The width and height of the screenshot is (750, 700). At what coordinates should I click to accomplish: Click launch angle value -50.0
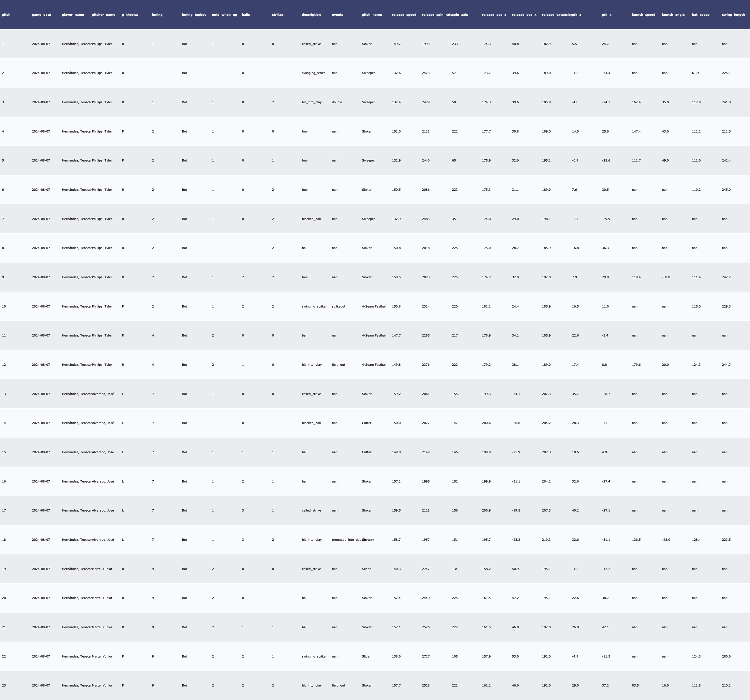pyautogui.click(x=666, y=277)
